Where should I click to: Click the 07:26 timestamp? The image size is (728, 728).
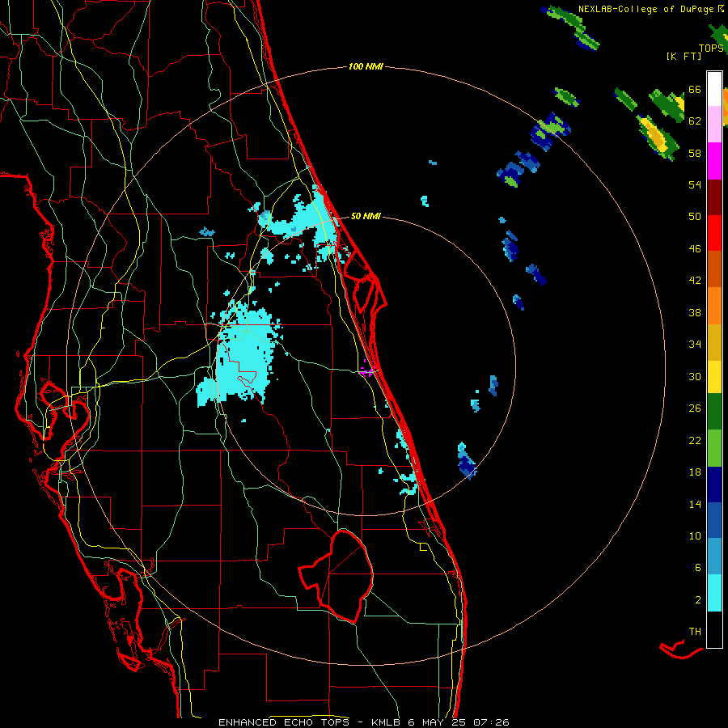(491, 722)
